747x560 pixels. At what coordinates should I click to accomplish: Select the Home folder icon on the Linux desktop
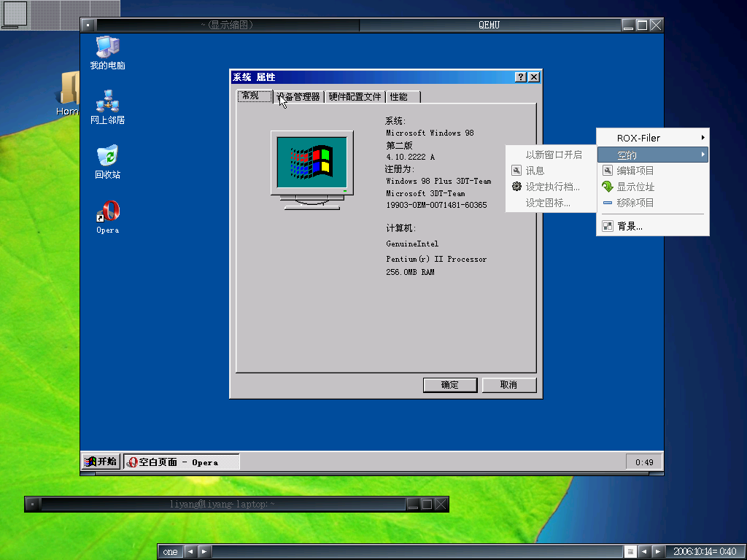coord(69,94)
